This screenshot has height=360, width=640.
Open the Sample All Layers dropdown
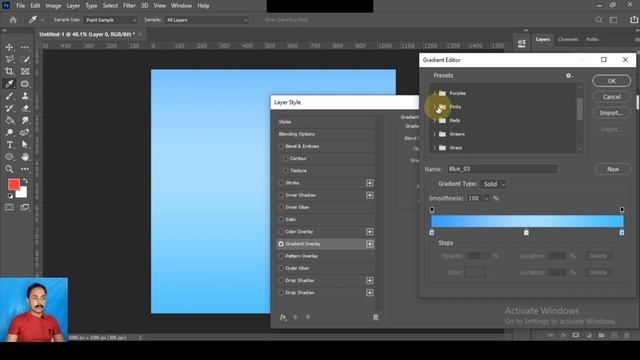click(x=206, y=20)
